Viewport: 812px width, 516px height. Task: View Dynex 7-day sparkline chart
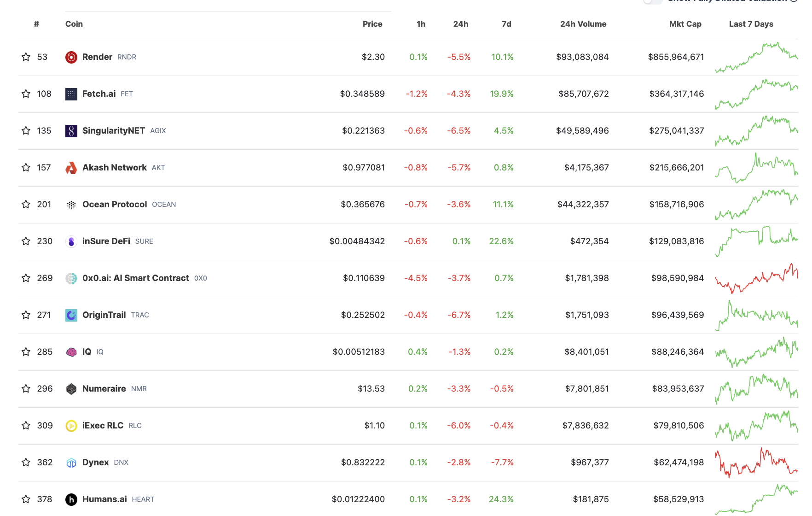click(x=756, y=463)
